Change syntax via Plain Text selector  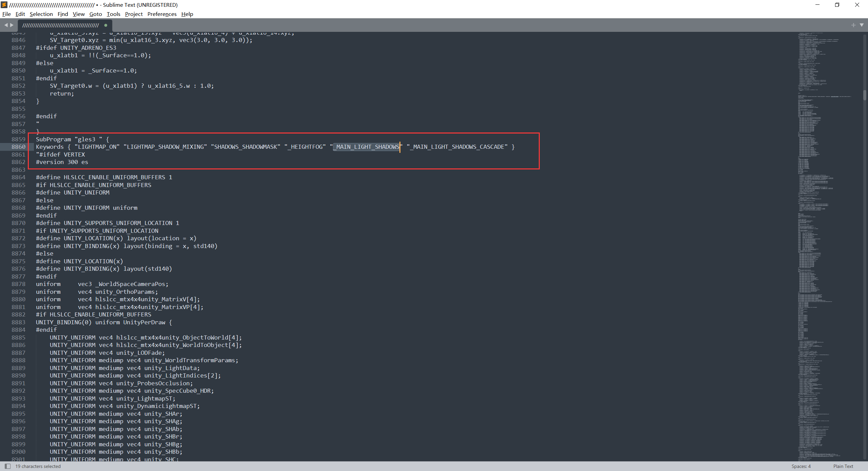point(843,466)
